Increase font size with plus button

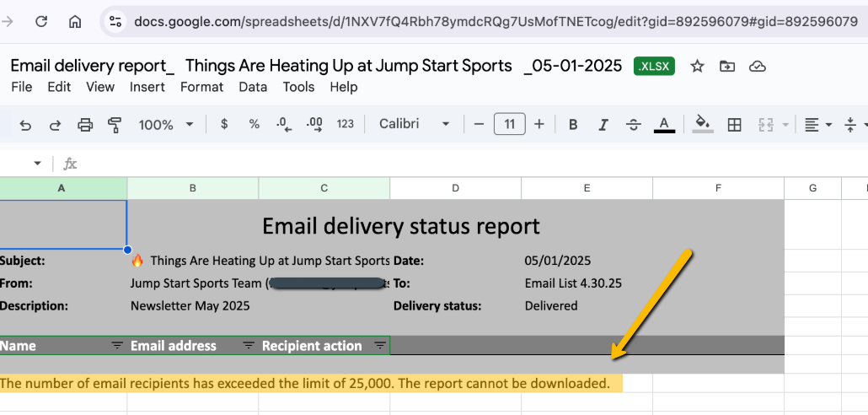(x=539, y=125)
